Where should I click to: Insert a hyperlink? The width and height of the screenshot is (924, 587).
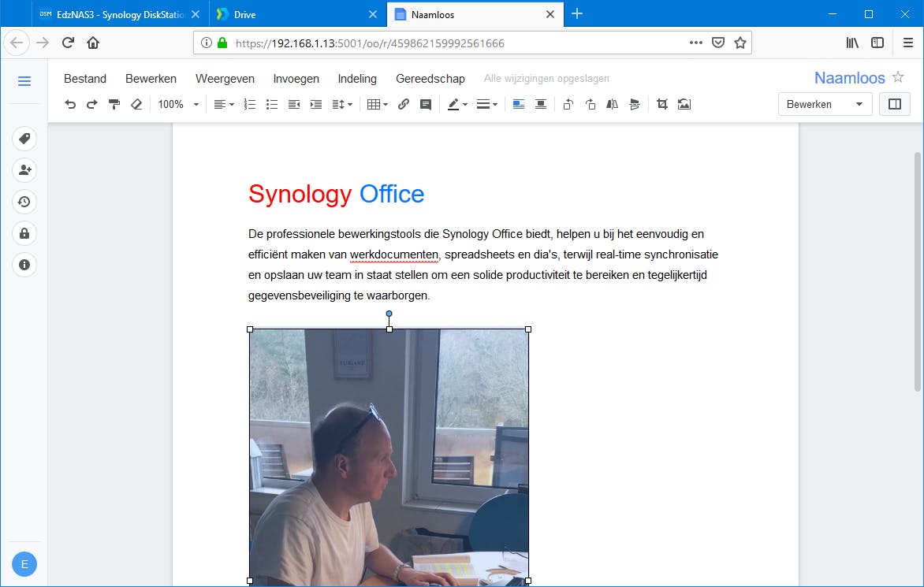pos(404,104)
